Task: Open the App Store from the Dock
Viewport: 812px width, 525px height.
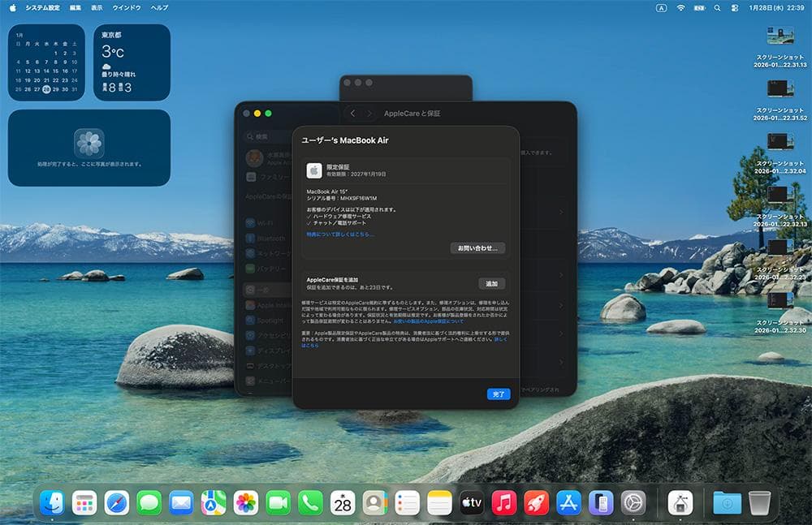Action: (x=568, y=503)
